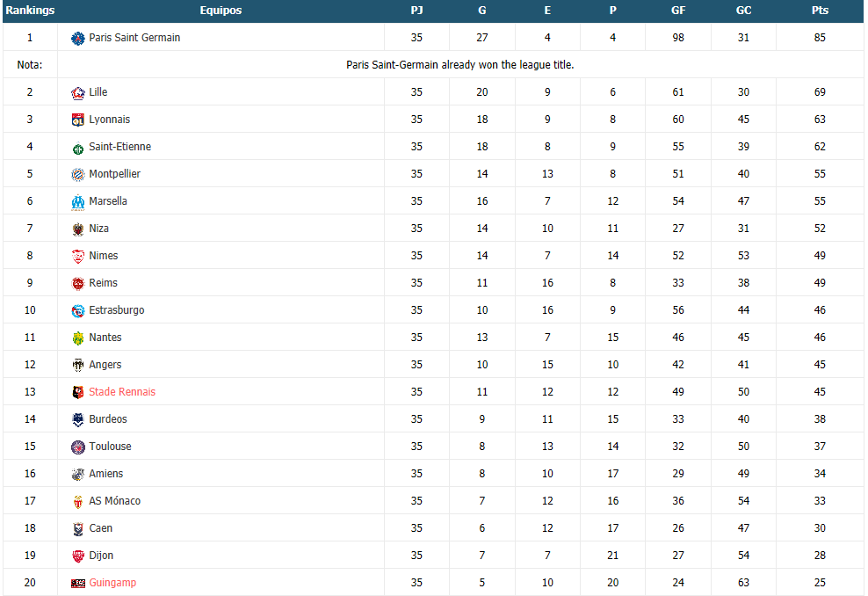Click the Lille team logo
This screenshot has width=868, height=596.
[78, 92]
